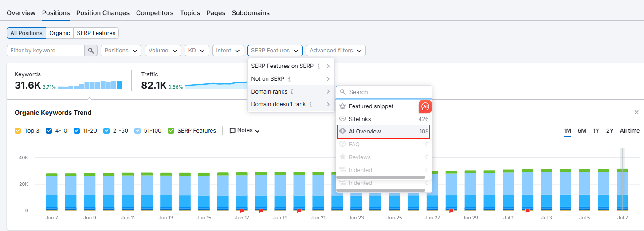Open the Notes dropdown
This screenshot has width=644, height=231.
tap(244, 131)
